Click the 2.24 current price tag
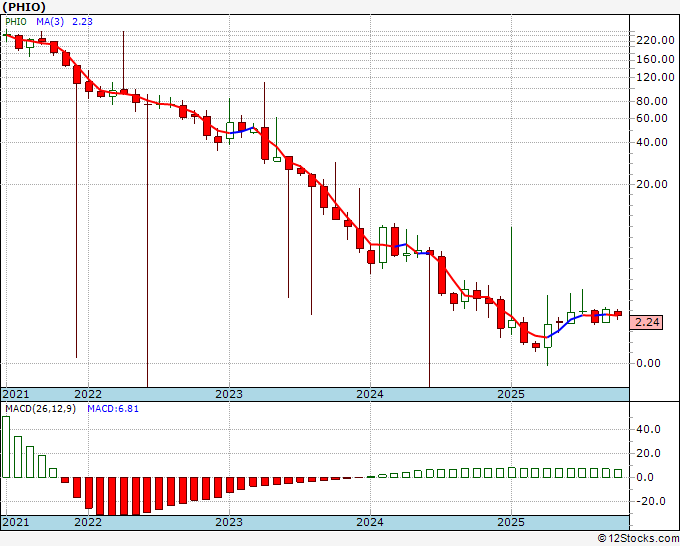680x546 pixels. [647, 322]
